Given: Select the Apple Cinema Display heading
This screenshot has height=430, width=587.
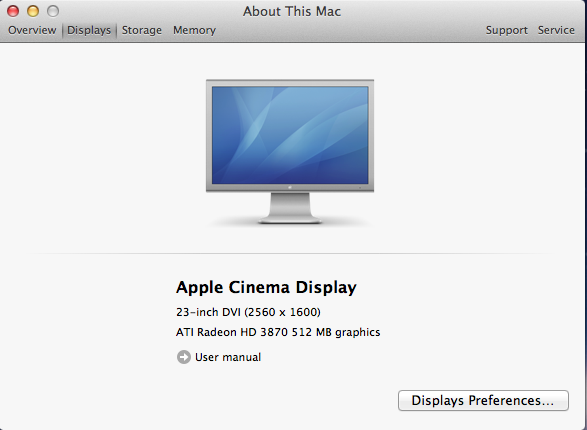Looking at the screenshot, I should (x=266, y=287).
